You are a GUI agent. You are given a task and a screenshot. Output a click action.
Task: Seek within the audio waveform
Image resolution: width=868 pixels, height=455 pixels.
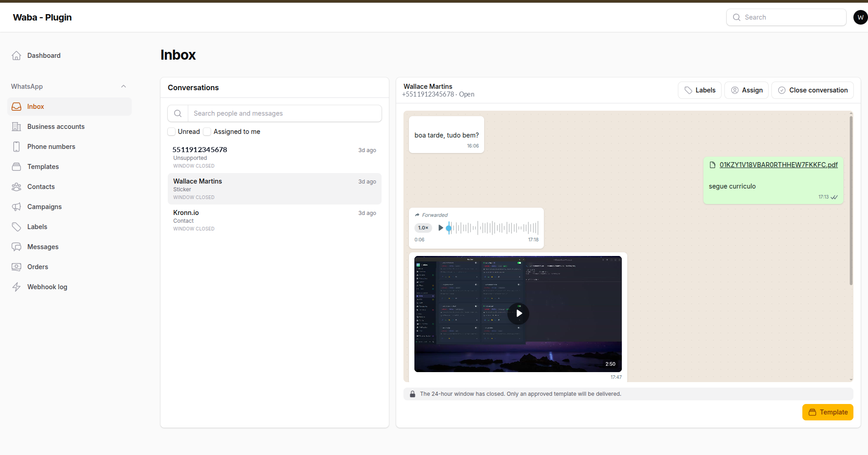point(493,228)
